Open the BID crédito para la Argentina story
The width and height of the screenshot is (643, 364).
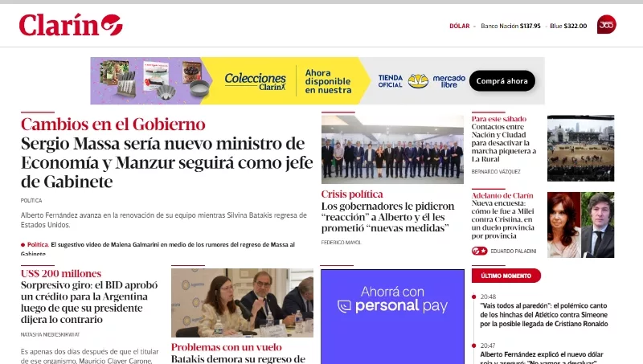(x=89, y=302)
